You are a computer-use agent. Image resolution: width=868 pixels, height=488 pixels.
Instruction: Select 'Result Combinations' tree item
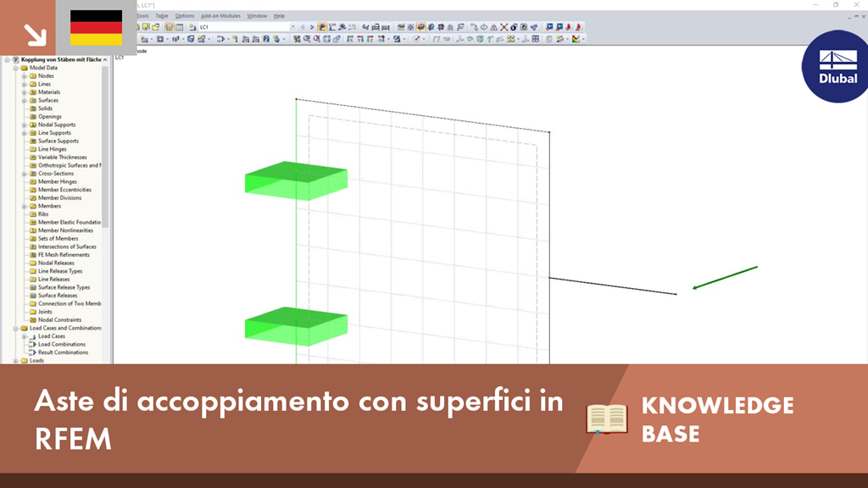[x=63, y=352]
